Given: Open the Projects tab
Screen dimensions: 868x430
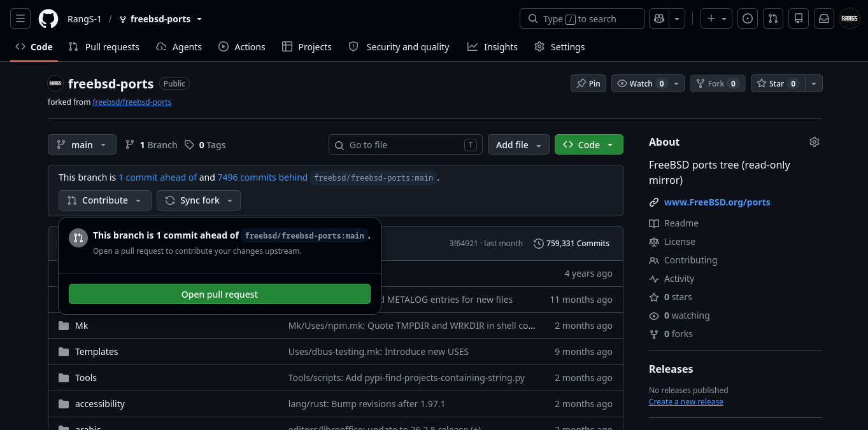Looking at the screenshot, I should click(307, 47).
